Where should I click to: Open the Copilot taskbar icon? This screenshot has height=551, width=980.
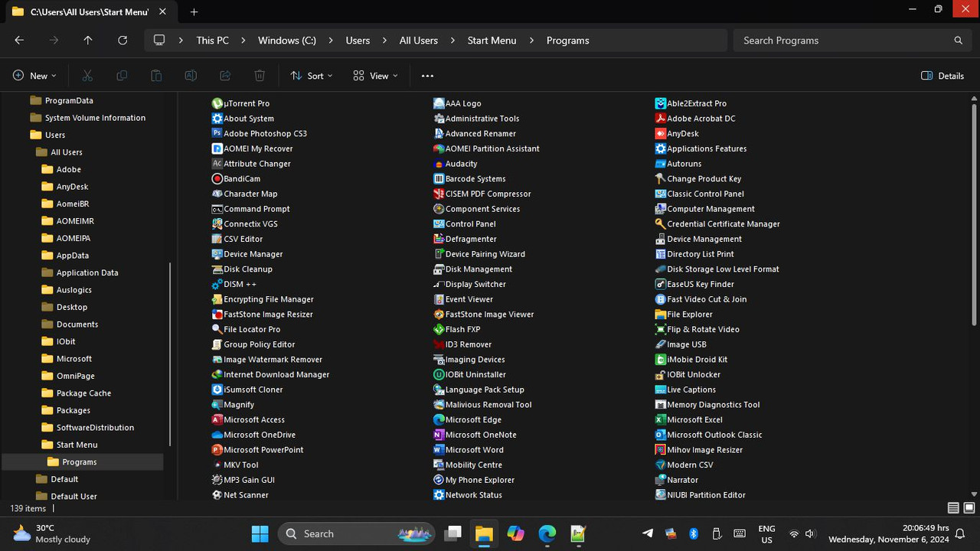(515, 533)
